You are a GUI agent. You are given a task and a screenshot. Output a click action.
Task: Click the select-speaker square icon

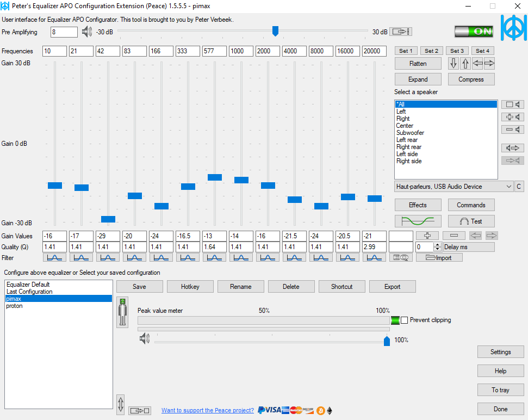[x=513, y=104]
